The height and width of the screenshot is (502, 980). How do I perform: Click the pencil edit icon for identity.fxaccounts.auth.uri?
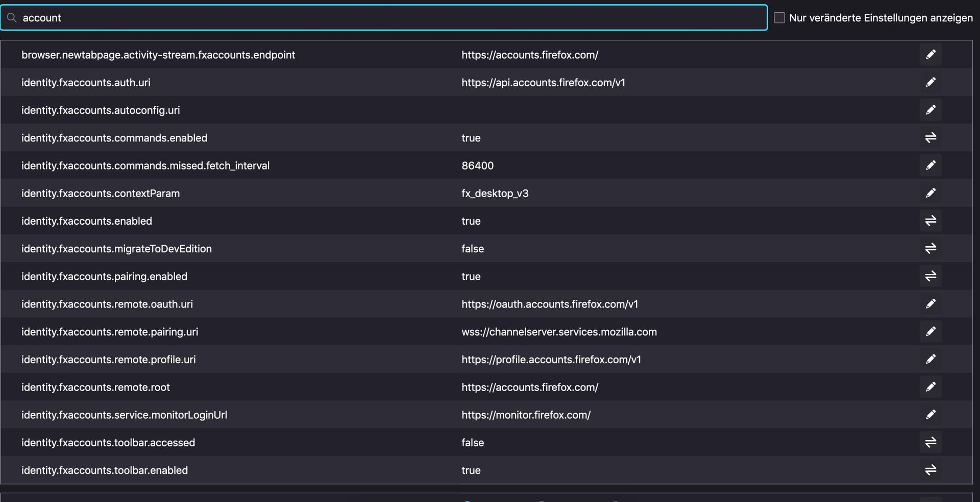930,82
